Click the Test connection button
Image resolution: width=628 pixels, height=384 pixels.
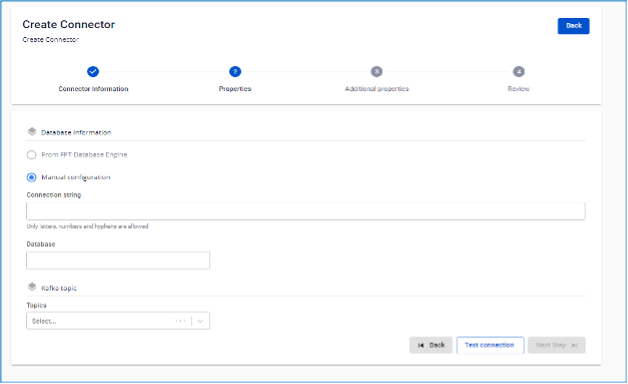coord(490,345)
